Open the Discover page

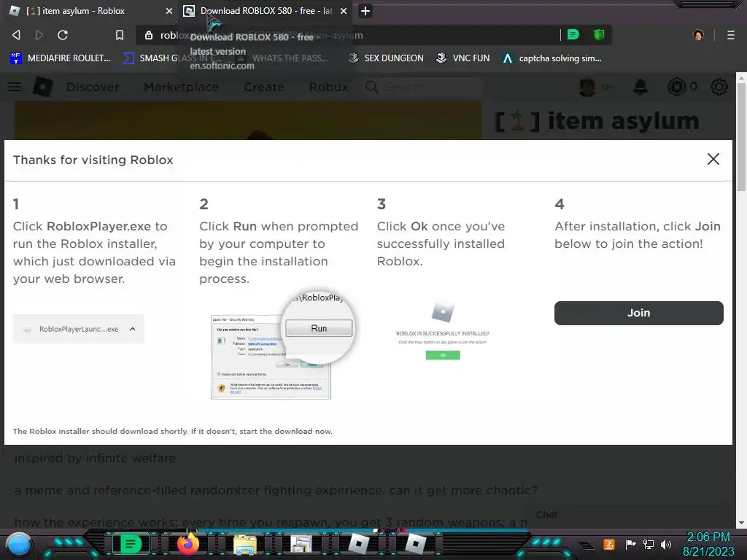pos(93,87)
